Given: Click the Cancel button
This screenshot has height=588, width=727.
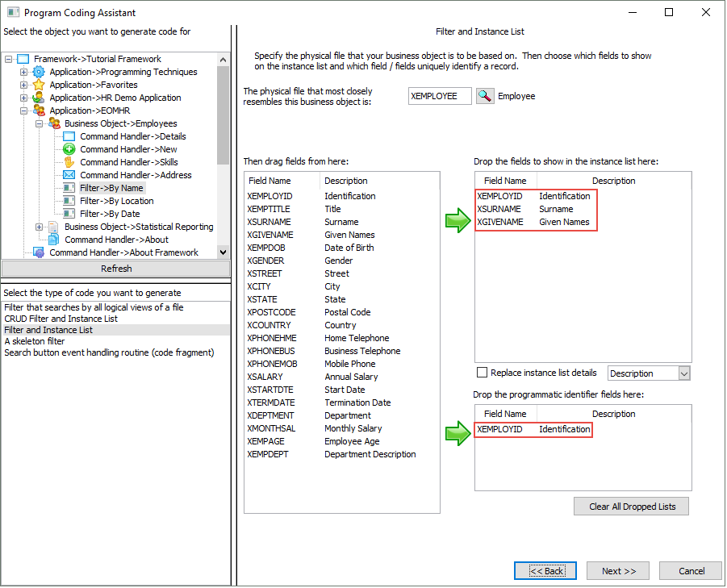Looking at the screenshot, I should [691, 571].
